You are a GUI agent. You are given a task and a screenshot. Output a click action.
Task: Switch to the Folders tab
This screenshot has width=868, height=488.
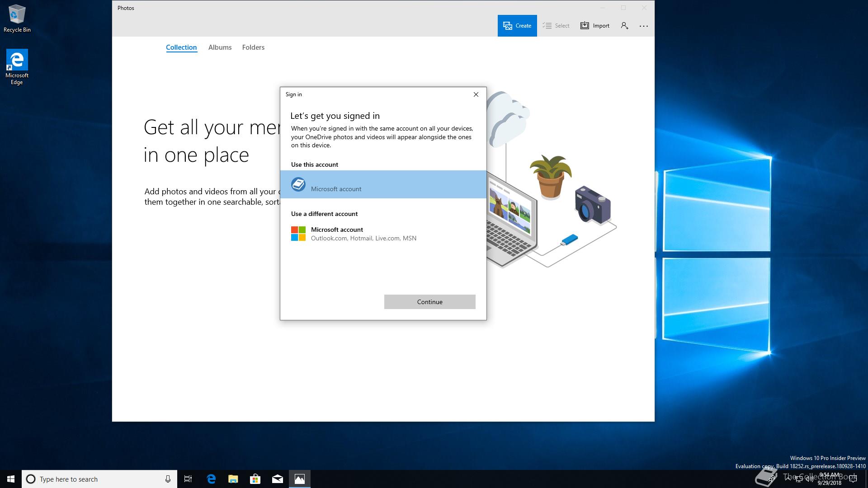click(x=253, y=47)
